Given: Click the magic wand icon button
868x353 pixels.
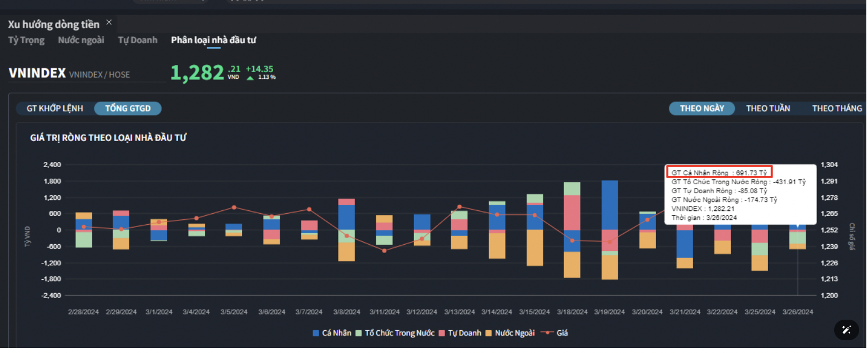Looking at the screenshot, I should click(846, 330).
